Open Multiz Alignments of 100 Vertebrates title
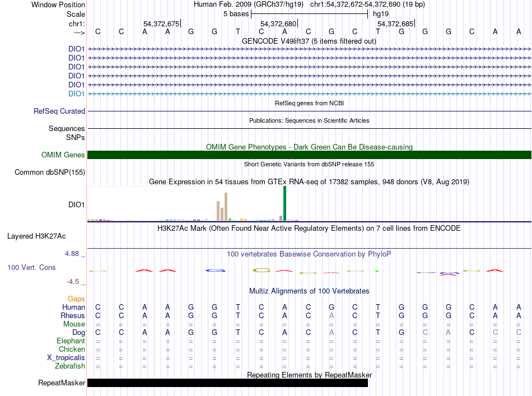This screenshot has height=396, width=532. point(309,291)
